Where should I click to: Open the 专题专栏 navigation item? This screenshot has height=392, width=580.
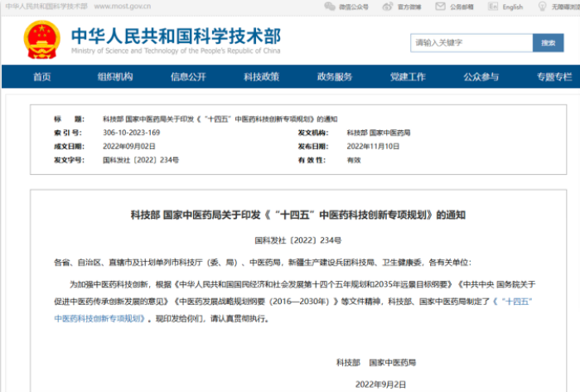click(x=554, y=77)
